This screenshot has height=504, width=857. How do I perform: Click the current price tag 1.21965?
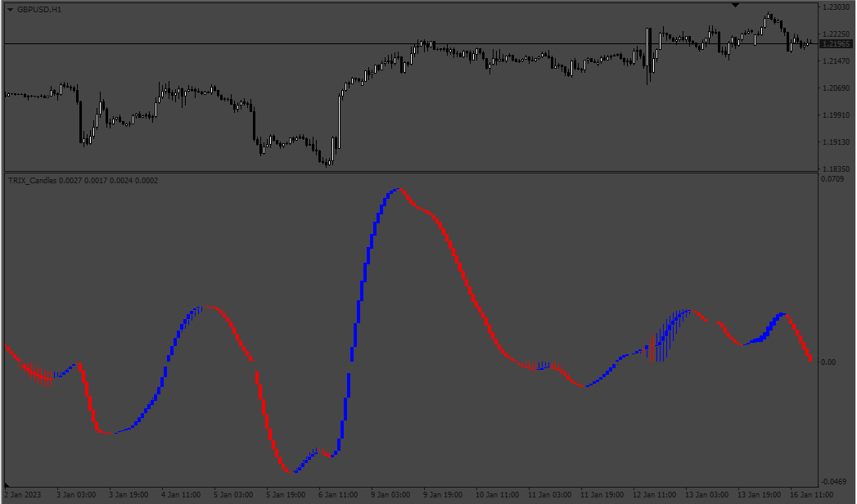[837, 43]
